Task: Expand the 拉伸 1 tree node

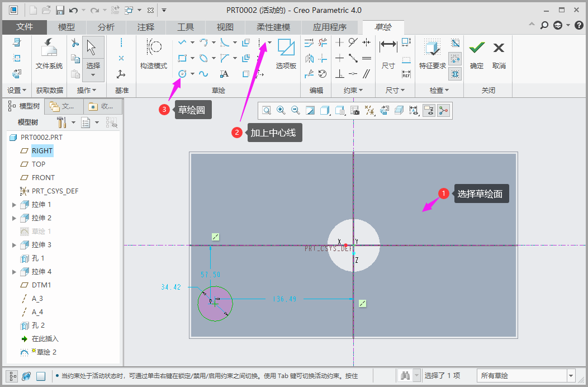Action: click(15, 205)
